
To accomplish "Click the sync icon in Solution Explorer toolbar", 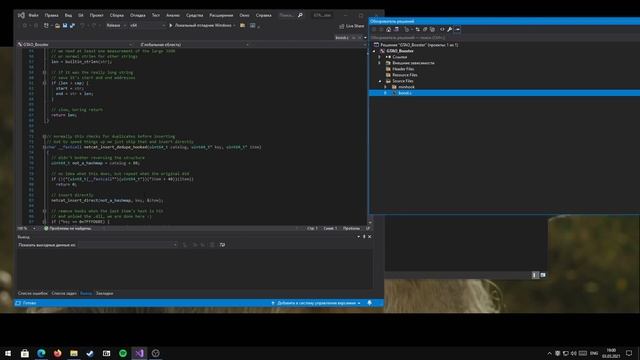I will [x=418, y=29].
